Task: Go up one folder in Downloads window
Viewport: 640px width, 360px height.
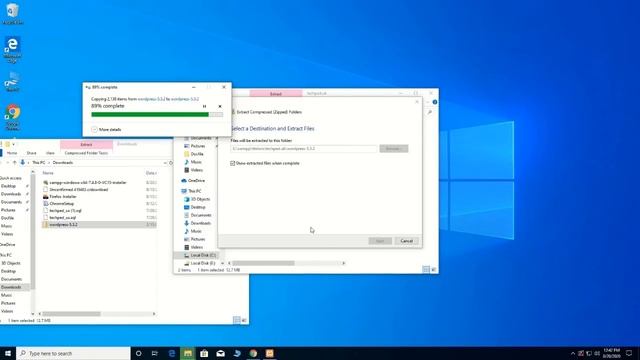Action: 15,162
